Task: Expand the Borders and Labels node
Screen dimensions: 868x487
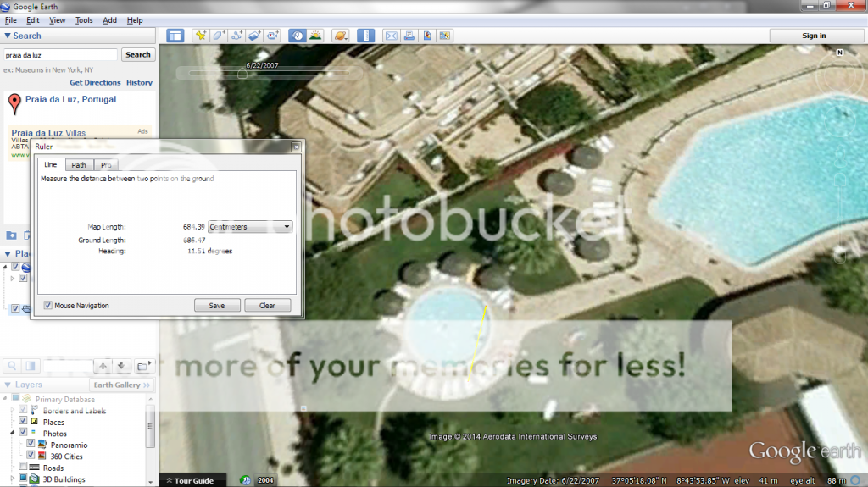Action: click(x=12, y=410)
